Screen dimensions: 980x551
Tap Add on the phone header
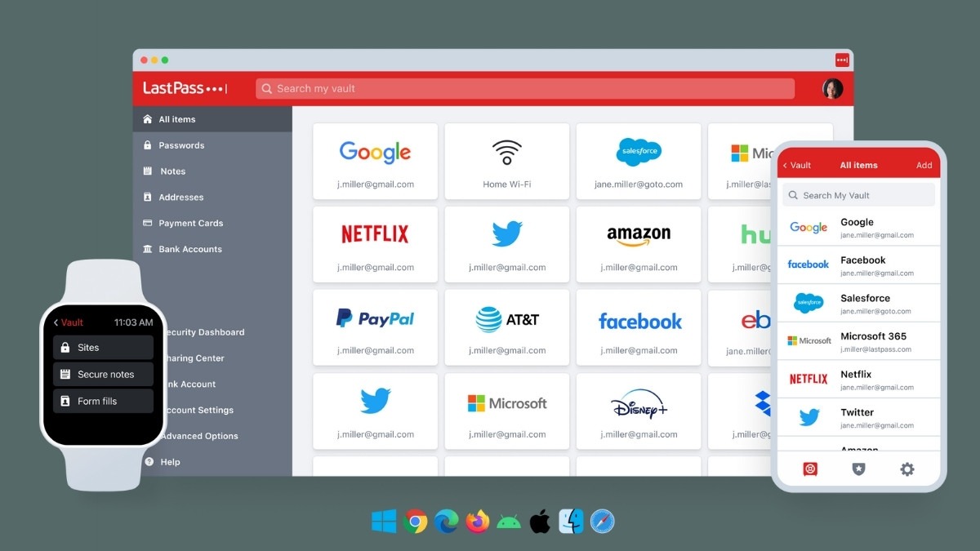click(924, 165)
